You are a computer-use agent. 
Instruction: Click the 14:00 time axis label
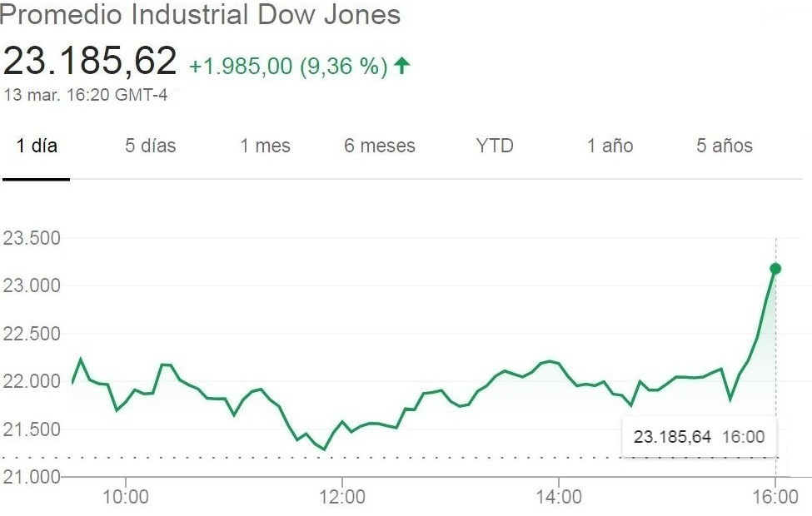point(559,498)
